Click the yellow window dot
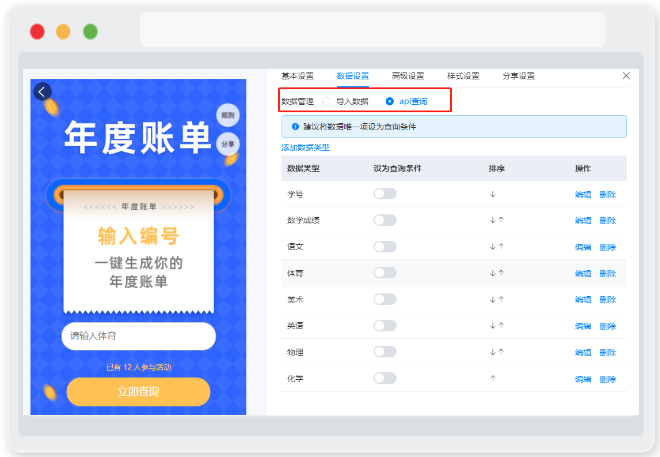Viewport: 660px width, 457px height. [63, 32]
